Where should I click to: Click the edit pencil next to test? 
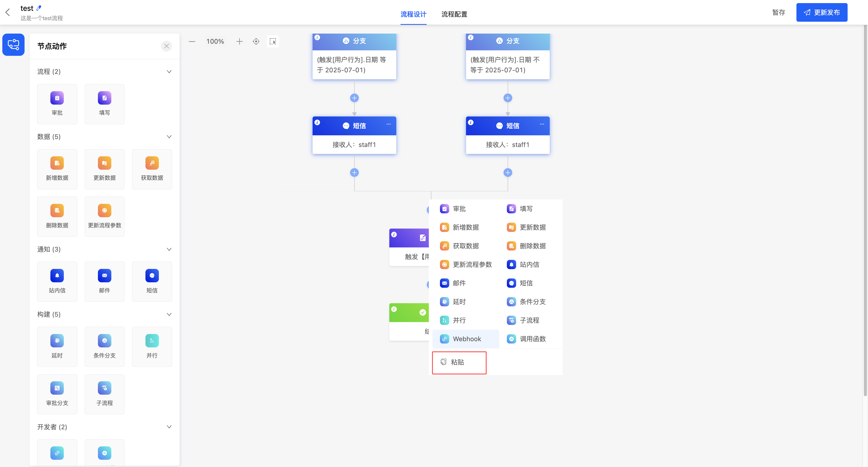click(x=39, y=8)
